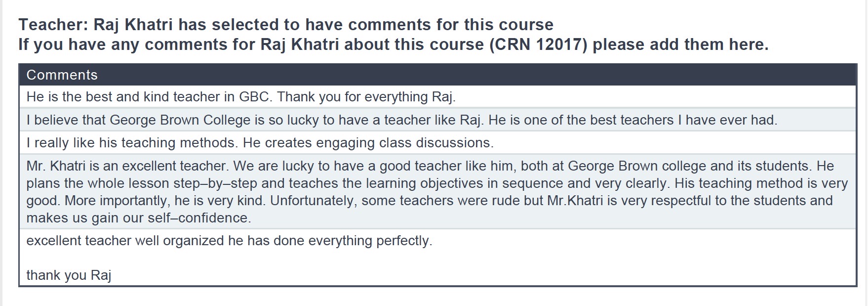Click the text "plans the whole lesson step–by–step"

click(142, 183)
